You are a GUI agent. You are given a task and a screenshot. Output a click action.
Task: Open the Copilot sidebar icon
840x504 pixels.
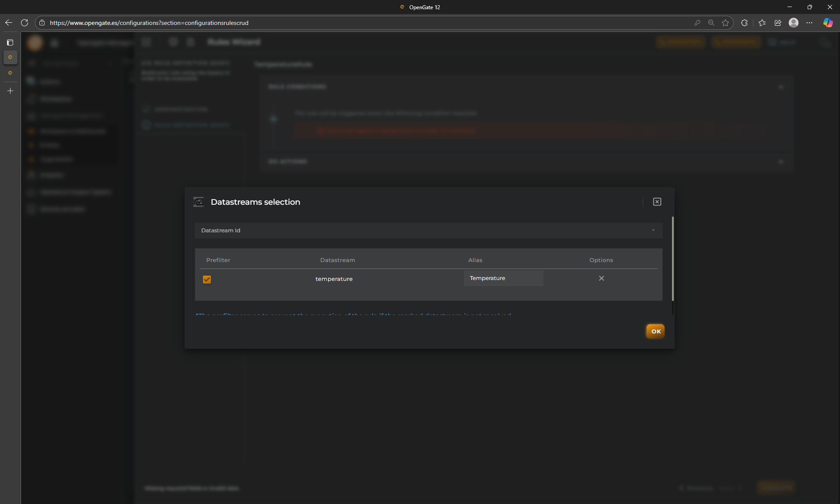pos(828,23)
